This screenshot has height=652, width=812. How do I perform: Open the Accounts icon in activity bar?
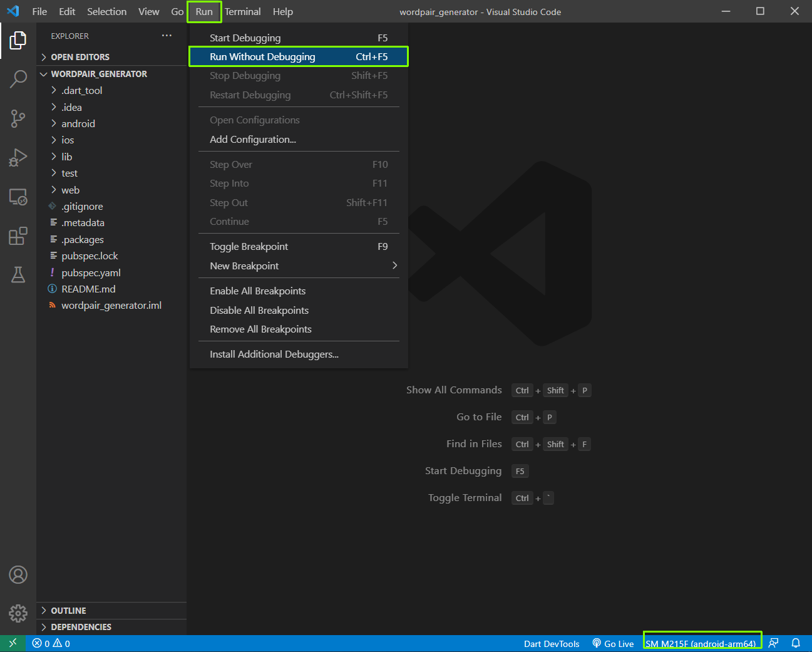point(18,574)
